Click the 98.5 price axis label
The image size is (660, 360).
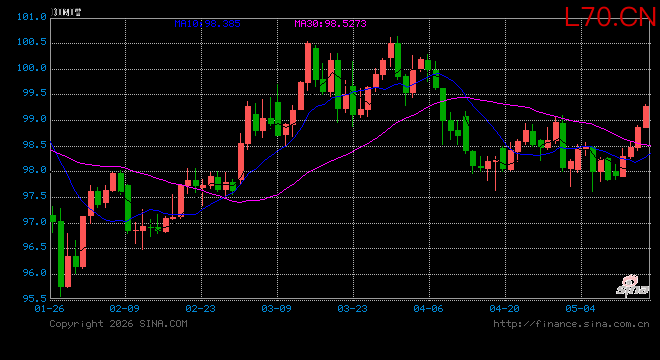click(35, 145)
